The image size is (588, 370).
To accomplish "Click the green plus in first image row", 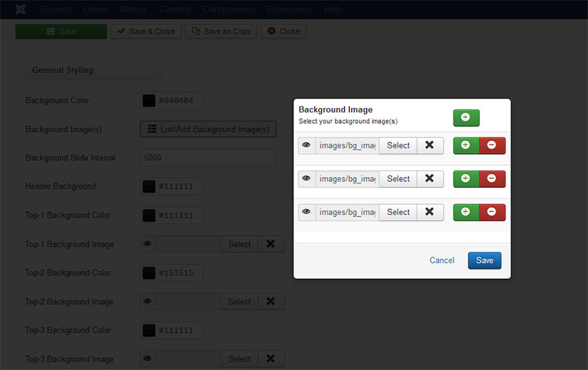I will [466, 145].
